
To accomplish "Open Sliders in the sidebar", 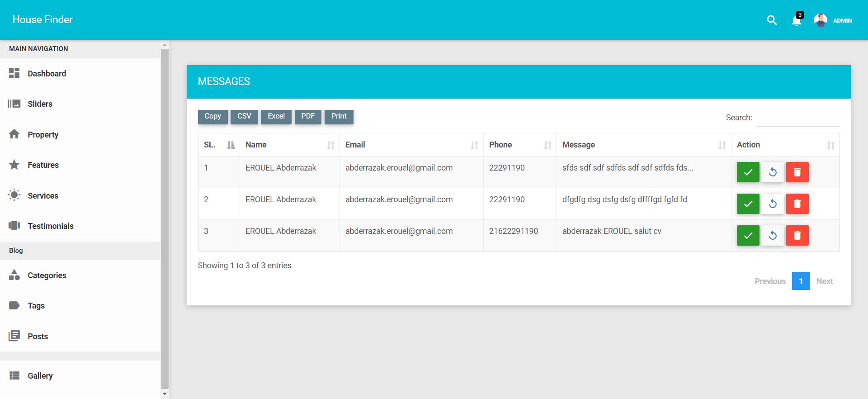I will point(80,104).
